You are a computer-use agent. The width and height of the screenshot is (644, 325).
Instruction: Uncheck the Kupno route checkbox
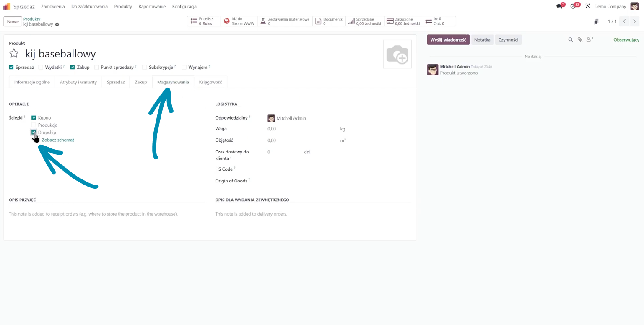[x=34, y=118]
